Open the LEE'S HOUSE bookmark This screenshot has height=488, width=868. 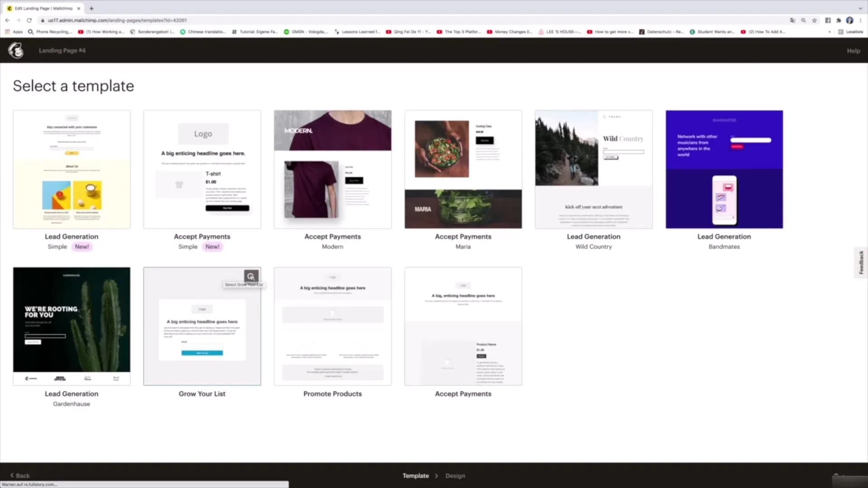pos(560,32)
